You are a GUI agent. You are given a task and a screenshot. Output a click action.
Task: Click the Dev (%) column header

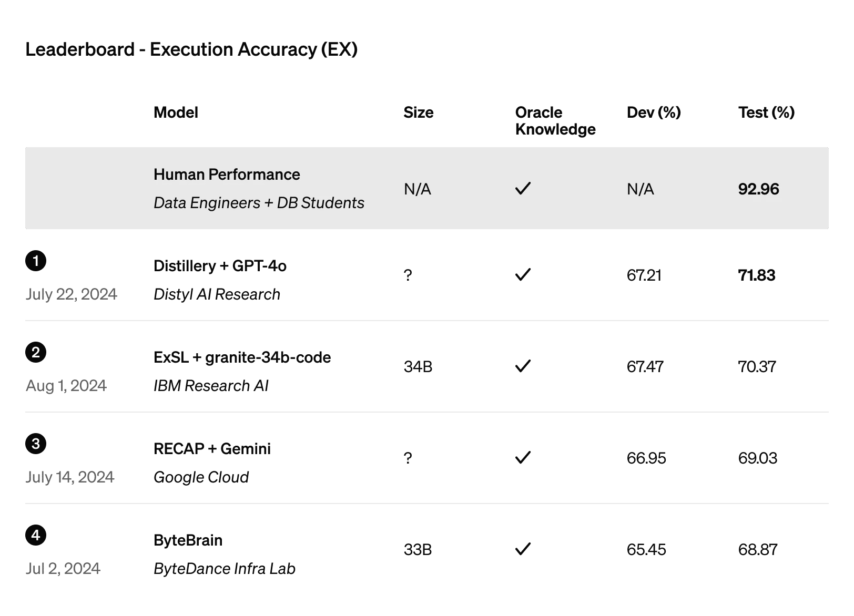tap(654, 112)
